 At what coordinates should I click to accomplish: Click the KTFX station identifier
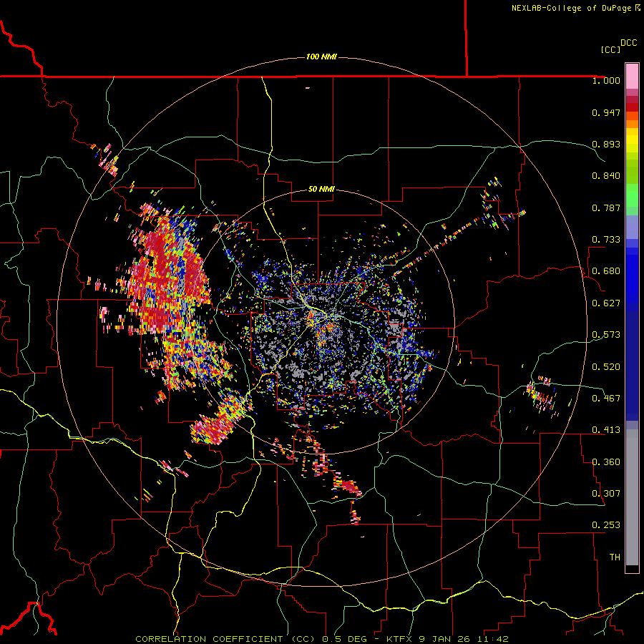401,639
